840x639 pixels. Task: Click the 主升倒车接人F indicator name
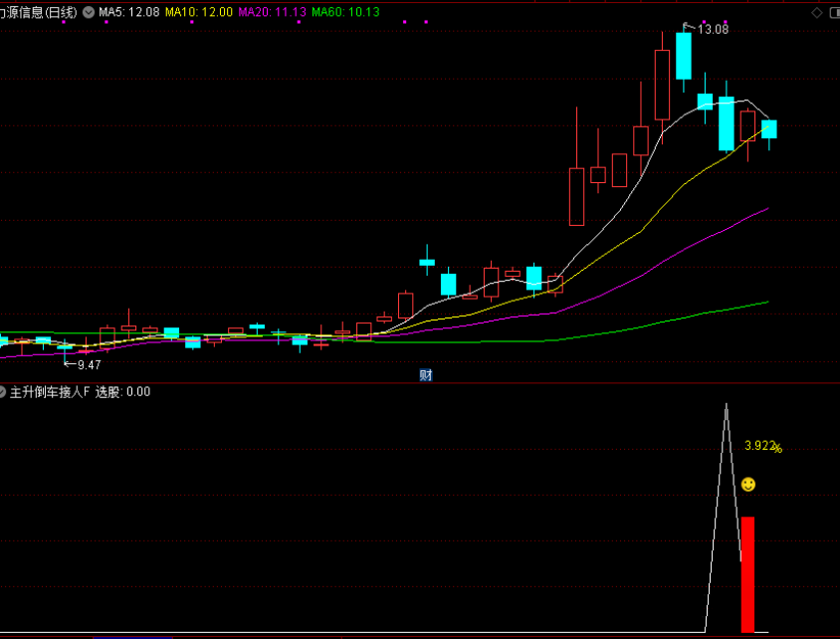coord(50,392)
